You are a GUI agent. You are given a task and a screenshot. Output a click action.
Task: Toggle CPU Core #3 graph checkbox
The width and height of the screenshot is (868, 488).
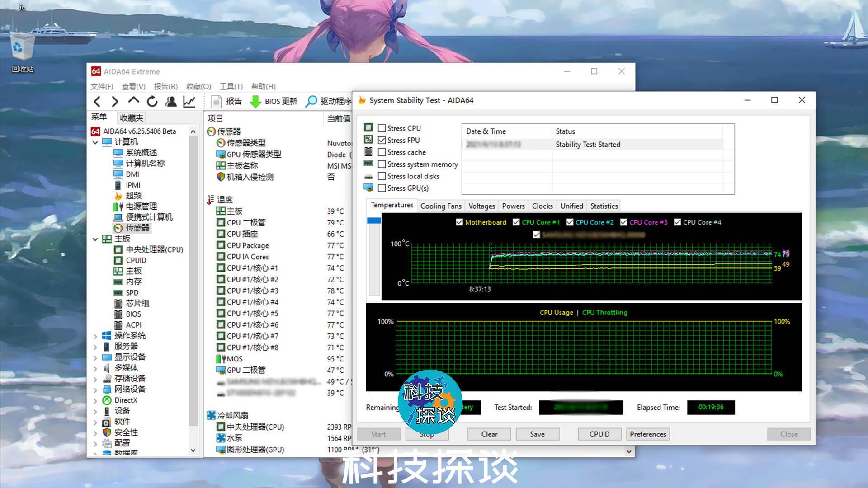coord(624,222)
